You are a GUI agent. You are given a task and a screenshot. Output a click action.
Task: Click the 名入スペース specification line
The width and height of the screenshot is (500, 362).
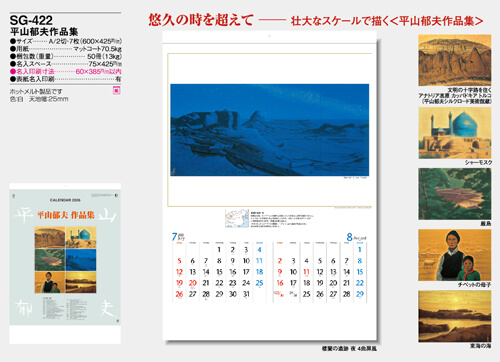point(66,64)
